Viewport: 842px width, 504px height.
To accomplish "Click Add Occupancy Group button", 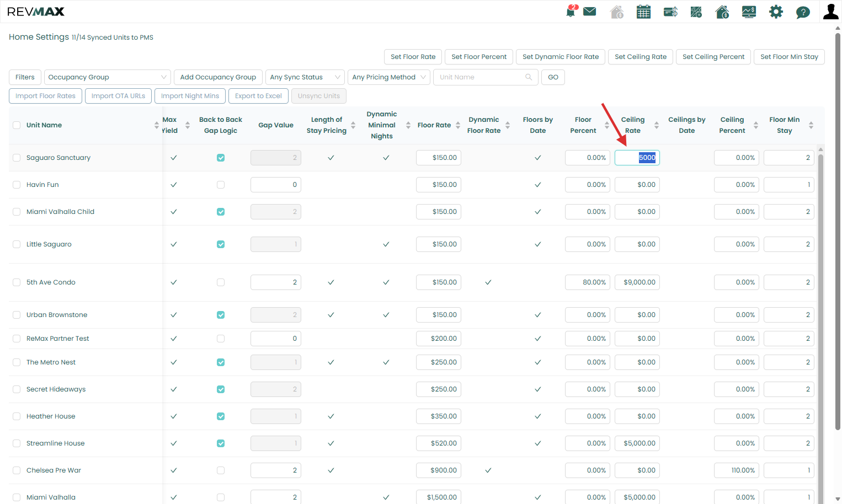I will pos(218,77).
